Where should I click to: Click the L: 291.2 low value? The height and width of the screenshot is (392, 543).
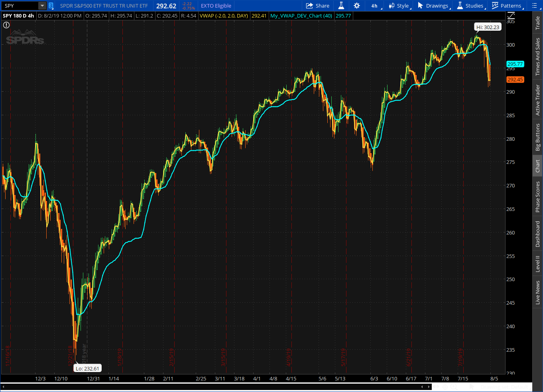point(144,16)
